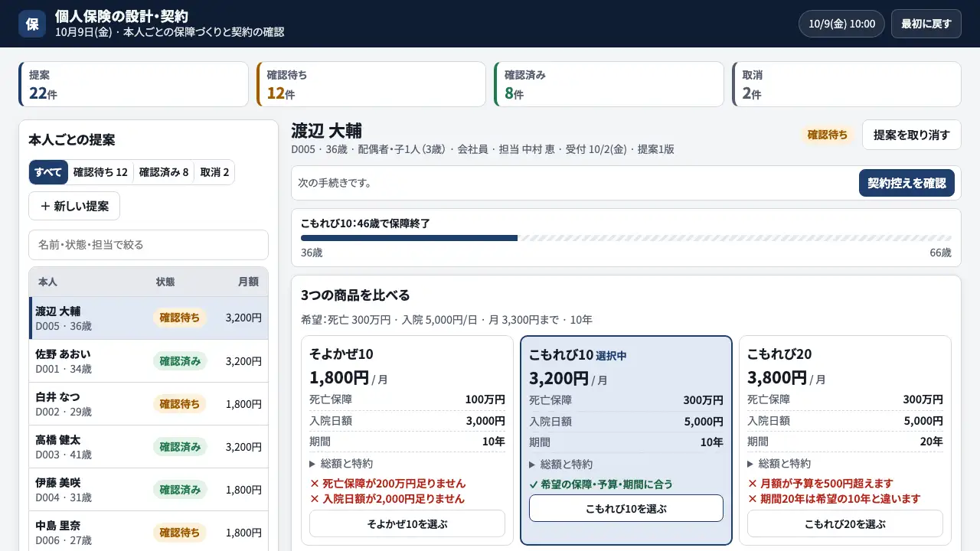Screen dimensions: 980x551
Task: Select the 高橋 健太 row
Action: pyautogui.click(x=149, y=447)
